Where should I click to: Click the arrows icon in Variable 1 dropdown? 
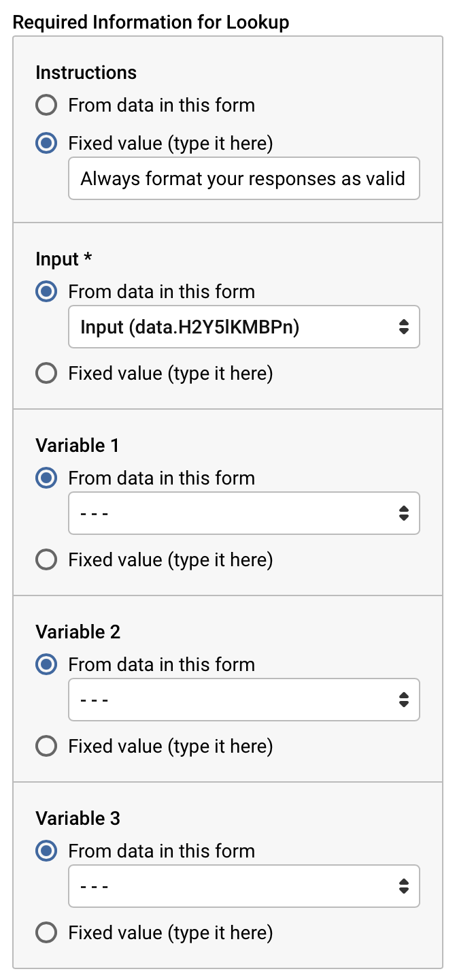coord(404,514)
